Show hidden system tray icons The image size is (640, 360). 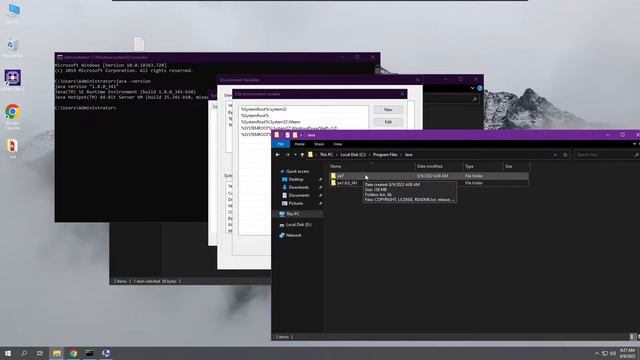(597, 353)
